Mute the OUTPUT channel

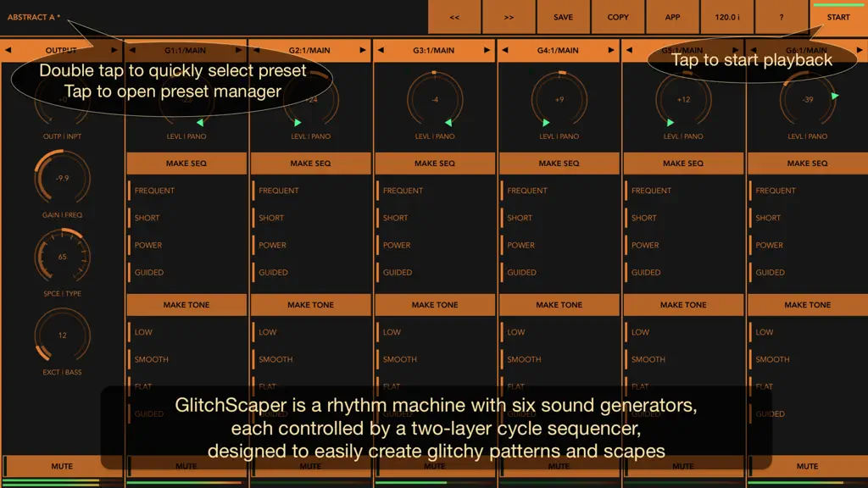62,467
